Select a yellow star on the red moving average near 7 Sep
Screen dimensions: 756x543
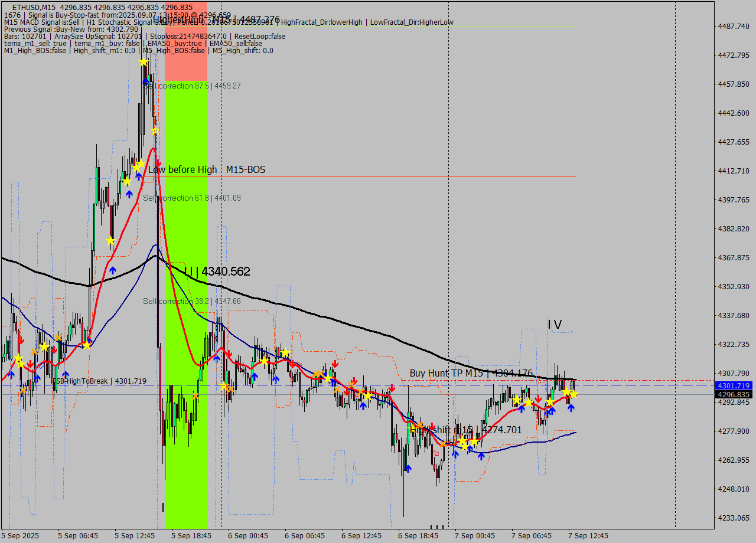click(566, 391)
